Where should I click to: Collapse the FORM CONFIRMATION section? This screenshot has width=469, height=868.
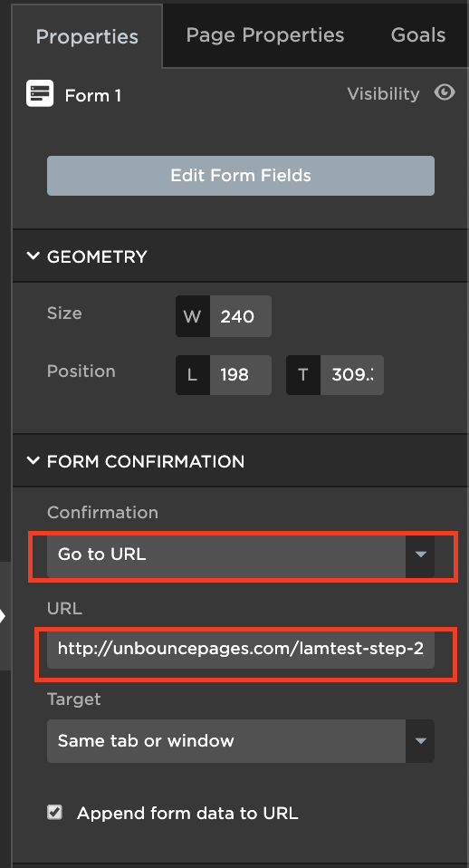33,460
